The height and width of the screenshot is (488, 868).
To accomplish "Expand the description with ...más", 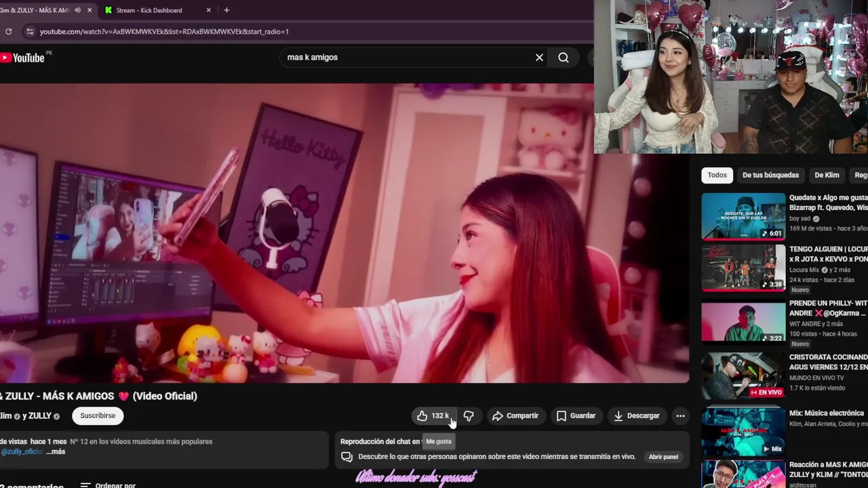I will pyautogui.click(x=56, y=451).
